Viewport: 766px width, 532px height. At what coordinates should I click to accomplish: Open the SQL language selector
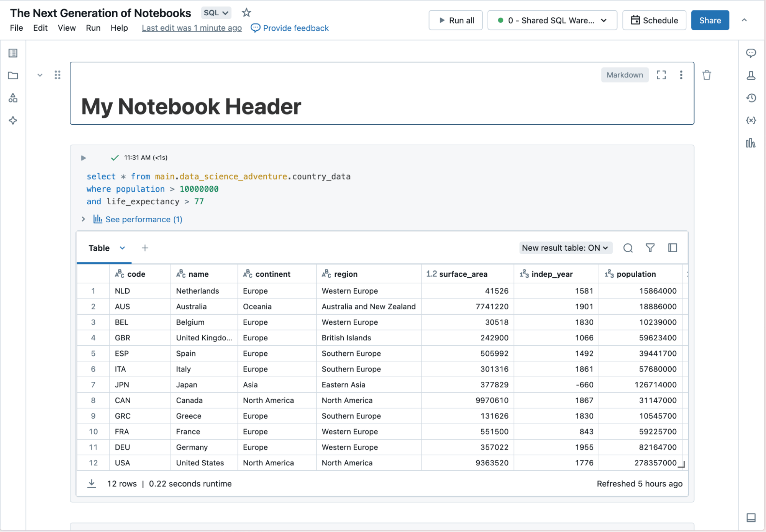(216, 13)
